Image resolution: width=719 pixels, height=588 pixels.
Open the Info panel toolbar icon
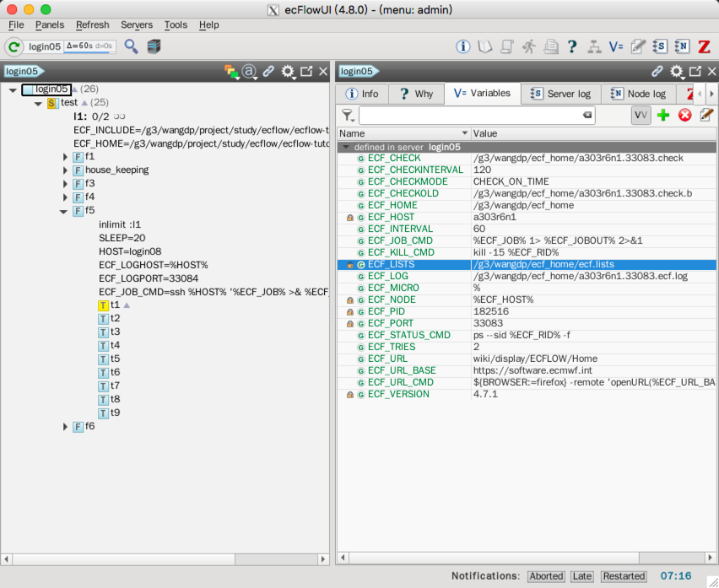(462, 46)
